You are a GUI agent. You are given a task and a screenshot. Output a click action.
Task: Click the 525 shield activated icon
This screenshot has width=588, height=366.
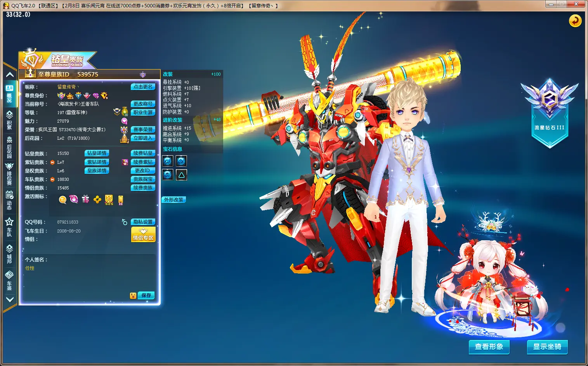point(109,200)
